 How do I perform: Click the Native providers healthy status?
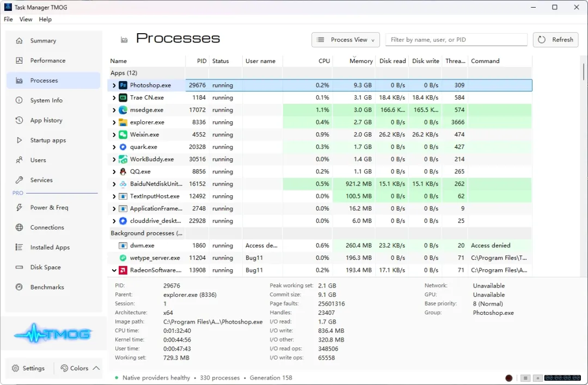156,378
